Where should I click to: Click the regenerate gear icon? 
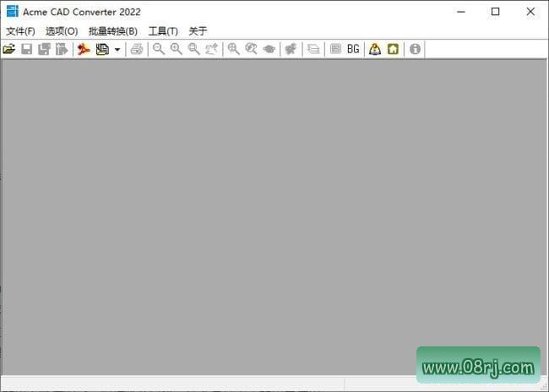coord(291,49)
